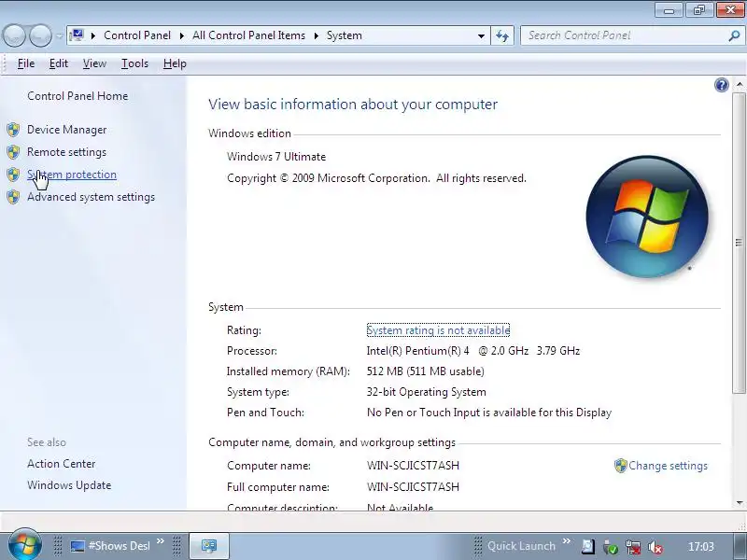Click the System window taskbar button
The height and width of the screenshot is (560, 747).
coord(209,546)
